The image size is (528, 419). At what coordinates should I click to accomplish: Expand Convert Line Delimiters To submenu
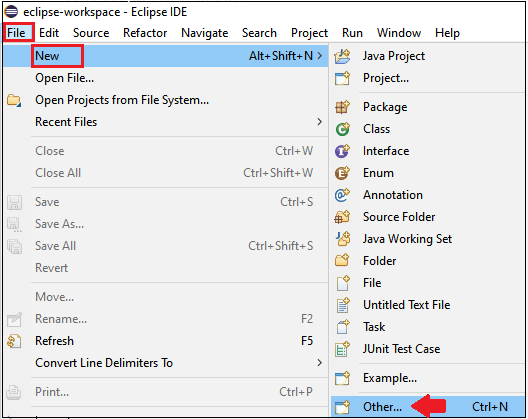coord(319,363)
